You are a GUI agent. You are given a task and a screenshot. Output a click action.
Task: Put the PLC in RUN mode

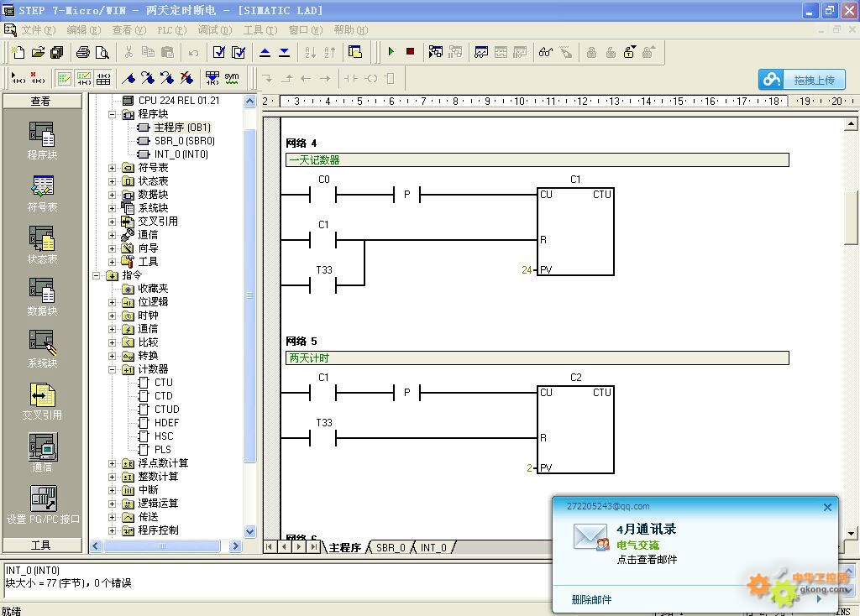tap(391, 51)
